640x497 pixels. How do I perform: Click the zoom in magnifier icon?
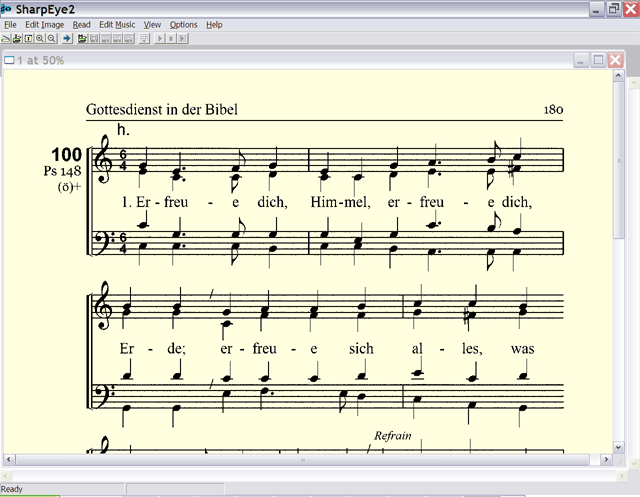click(40, 39)
